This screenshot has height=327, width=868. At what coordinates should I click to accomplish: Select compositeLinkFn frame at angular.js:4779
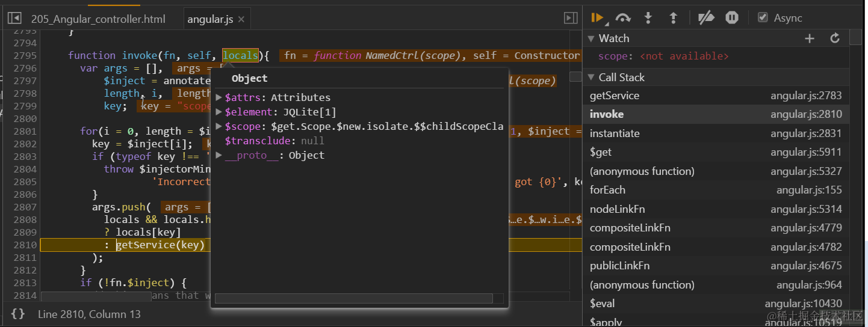pos(716,228)
